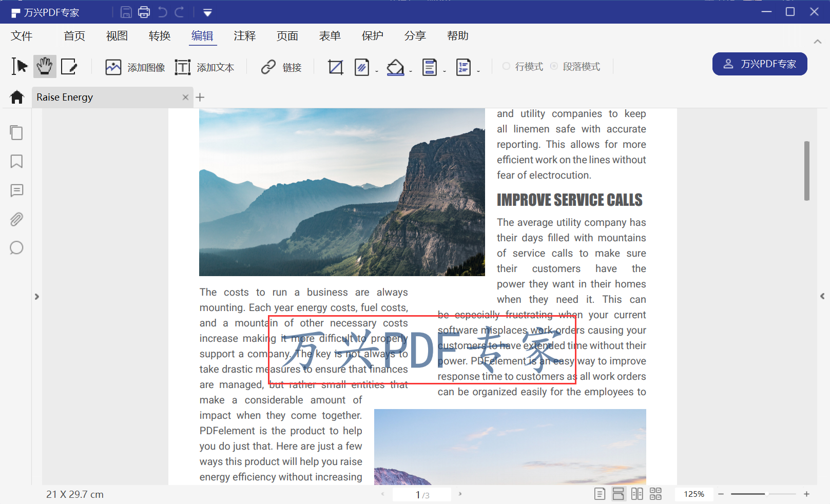Open the 页面 tab
Viewport: 830px width, 504px height.
click(x=287, y=36)
